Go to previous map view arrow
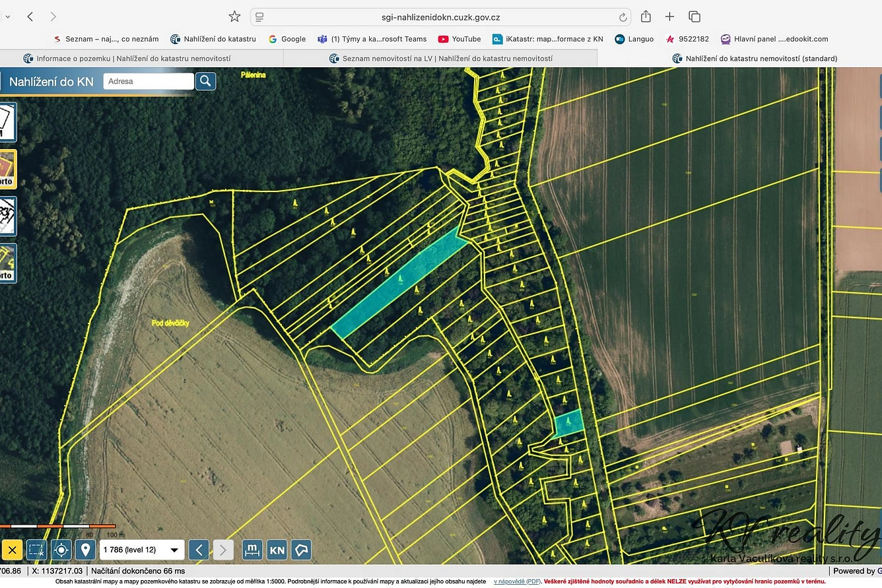Image resolution: width=882 pixels, height=588 pixels. point(199,550)
